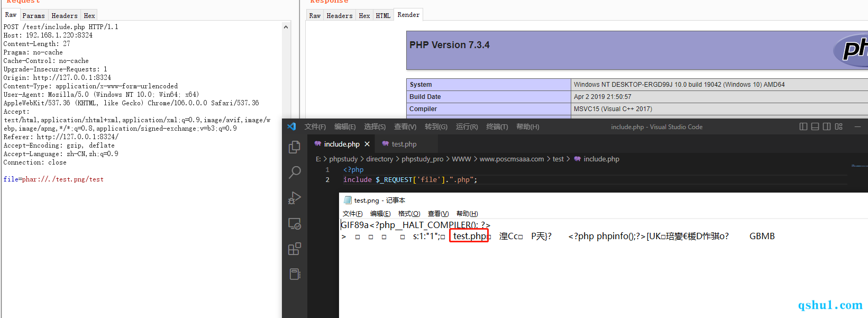Open the customize layout icon in VS Code
The width and height of the screenshot is (868, 318).
[x=838, y=126]
